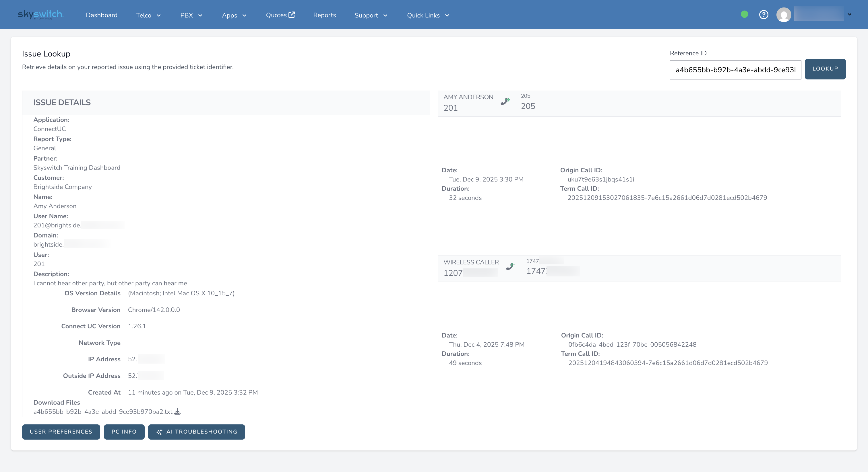Click the WIRELESS CALLER call header name
The height and width of the screenshot is (472, 868).
tap(471, 262)
